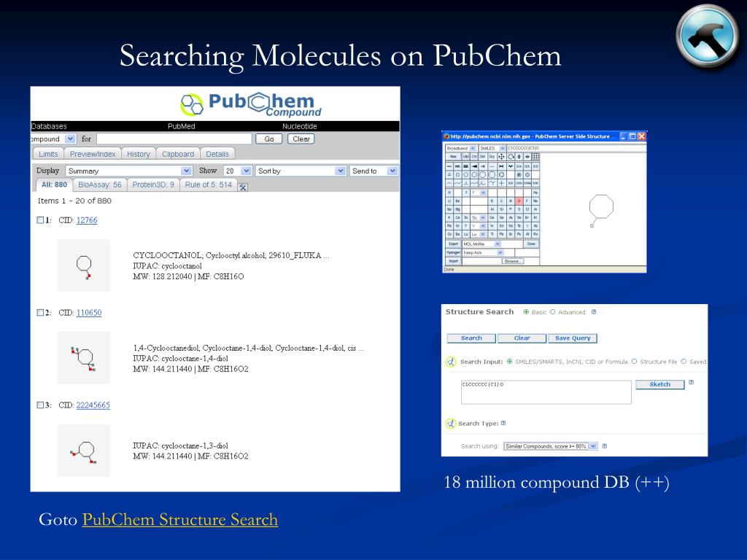Viewport: 747px width, 560px height.
Task: Click the Search button in Structure Search
Action: [x=471, y=338]
